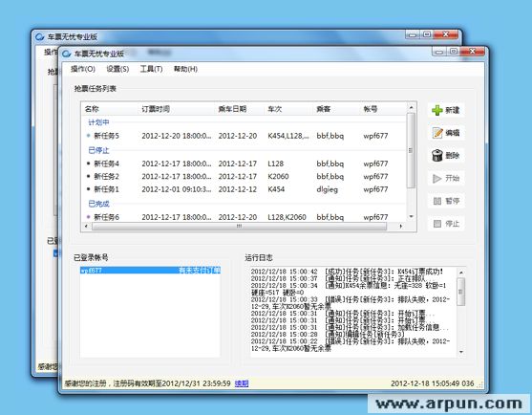The width and height of the screenshot is (532, 415).
Task: Select task row 新任务6
Action: [244, 217]
